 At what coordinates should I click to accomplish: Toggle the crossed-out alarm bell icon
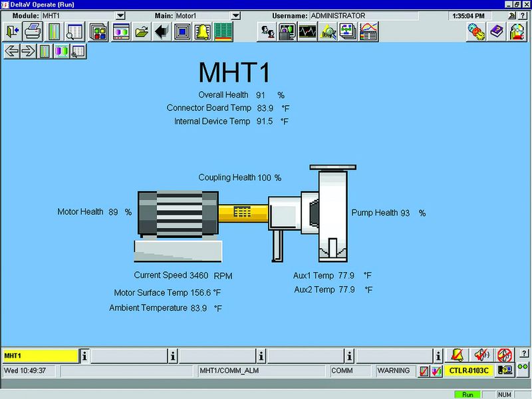pos(458,356)
